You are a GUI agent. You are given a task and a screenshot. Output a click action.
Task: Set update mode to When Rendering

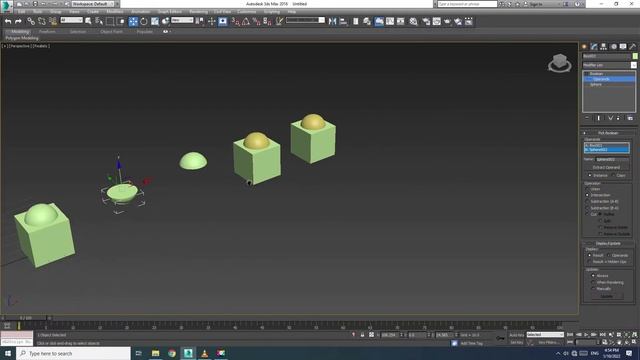(593, 282)
